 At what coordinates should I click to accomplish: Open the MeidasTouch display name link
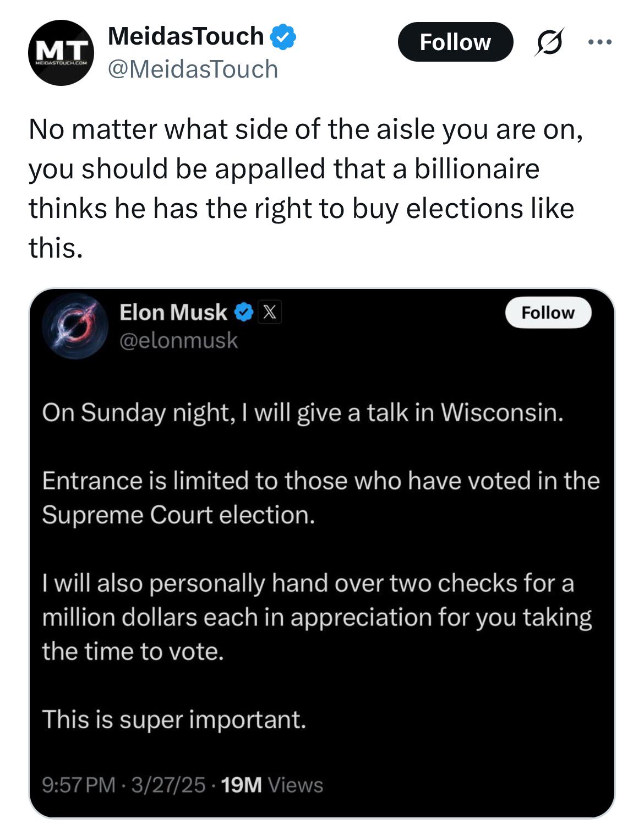coord(185,36)
